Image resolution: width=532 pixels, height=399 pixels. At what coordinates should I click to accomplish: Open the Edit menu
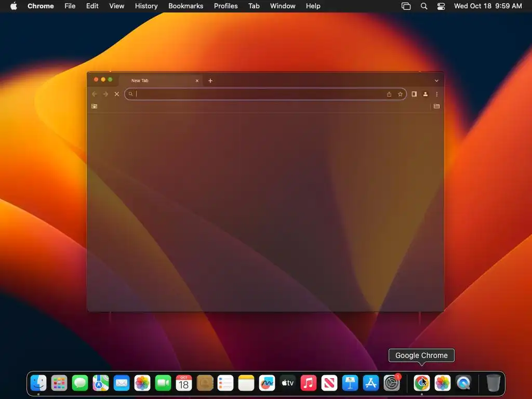pyautogui.click(x=92, y=6)
